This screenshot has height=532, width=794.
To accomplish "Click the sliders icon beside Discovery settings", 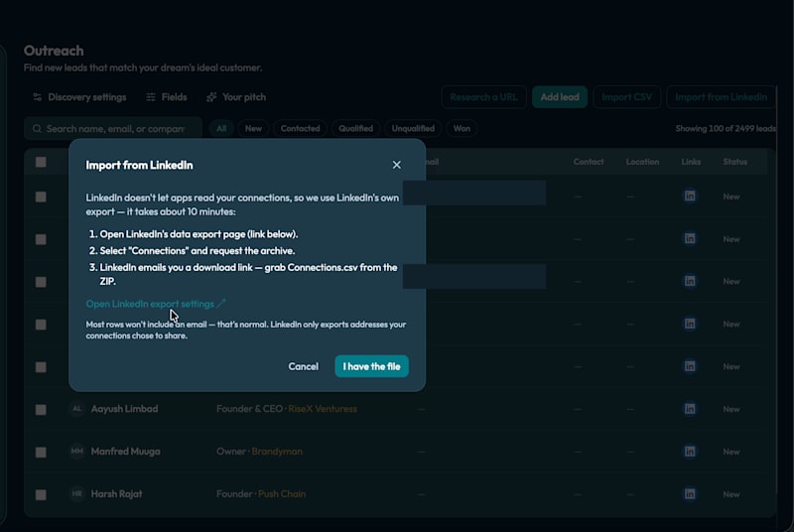I will coord(38,97).
